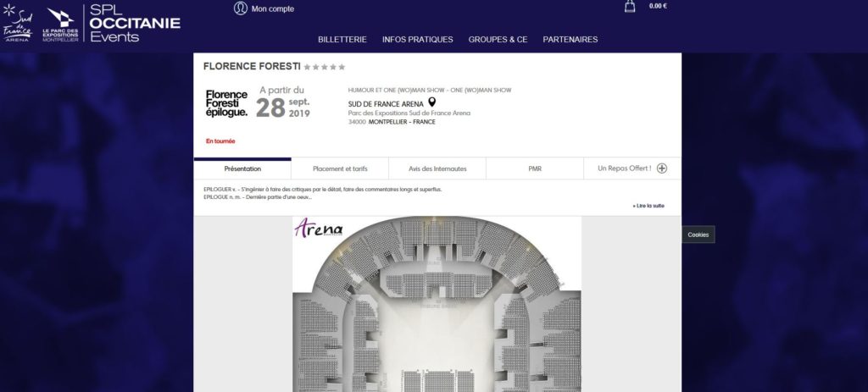The image size is (868, 392).
Task: Click the star rating beside Florence Foresti
Action: click(325, 67)
